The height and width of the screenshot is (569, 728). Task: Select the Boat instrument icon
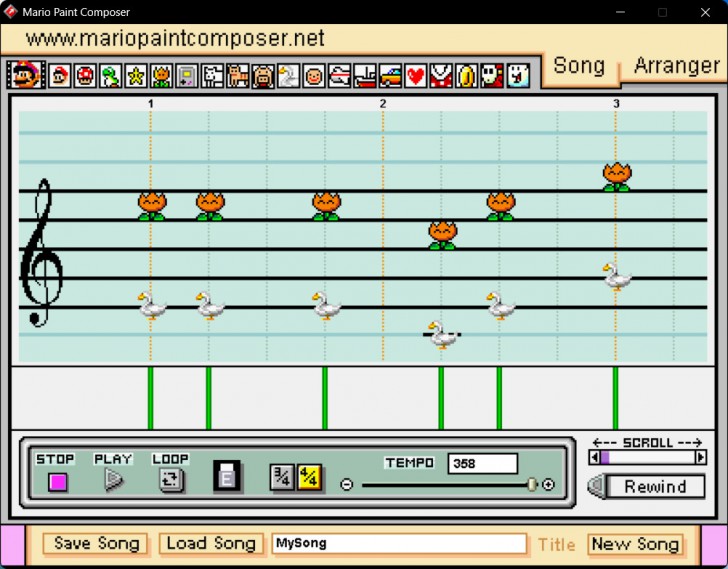click(x=365, y=76)
